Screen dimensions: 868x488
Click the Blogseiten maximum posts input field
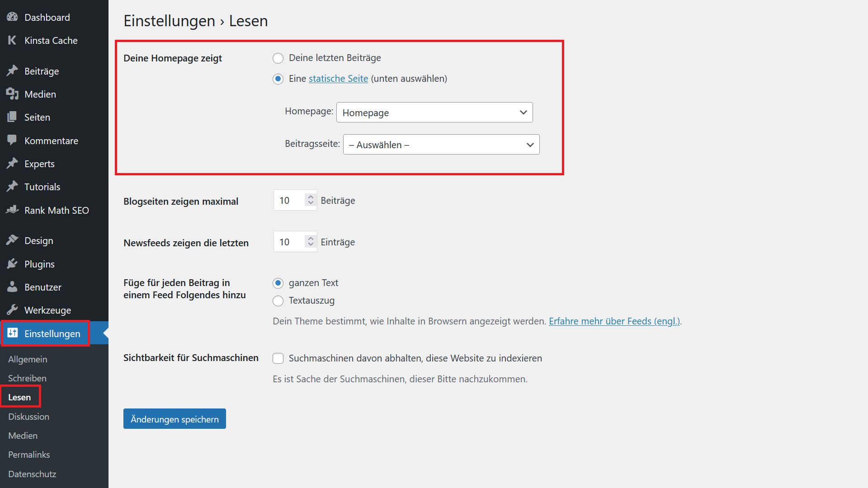[x=289, y=200]
